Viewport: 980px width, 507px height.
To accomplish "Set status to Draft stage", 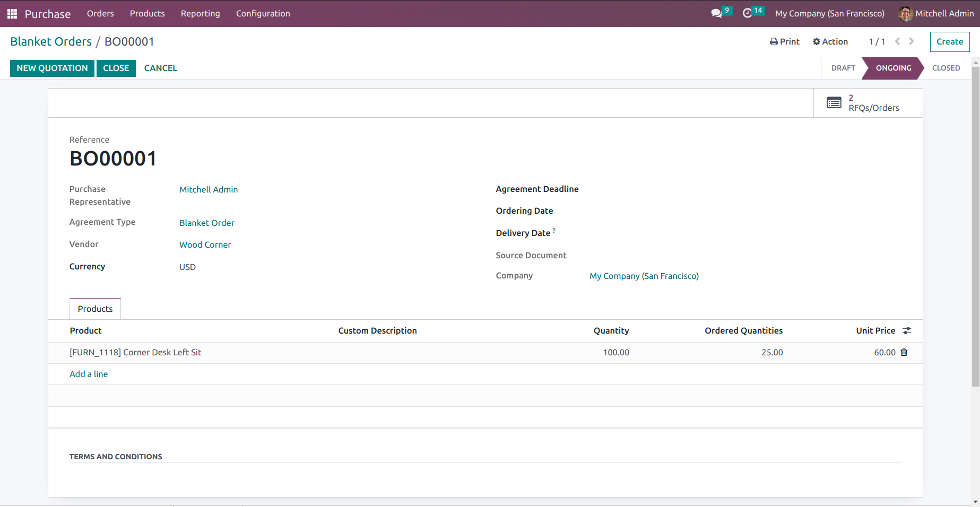I will coord(843,68).
